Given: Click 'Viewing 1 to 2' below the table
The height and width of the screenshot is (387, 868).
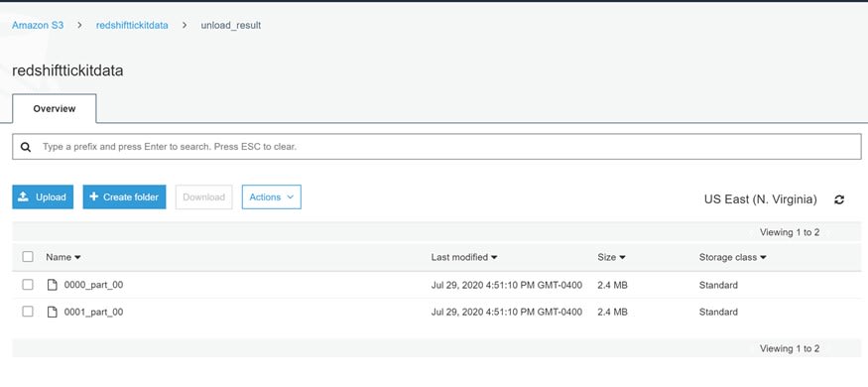Looking at the screenshot, I should pyautogui.click(x=790, y=349).
